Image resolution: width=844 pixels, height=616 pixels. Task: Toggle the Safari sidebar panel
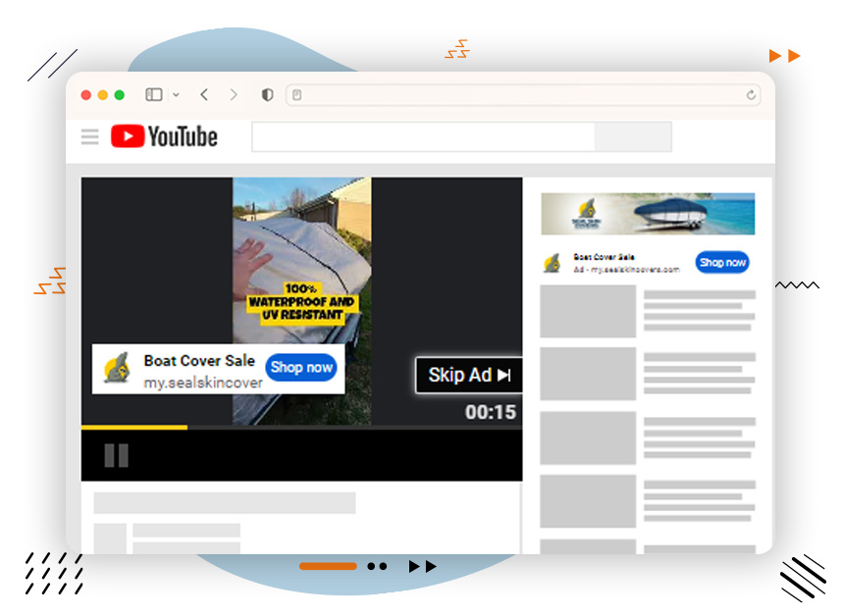[152, 94]
